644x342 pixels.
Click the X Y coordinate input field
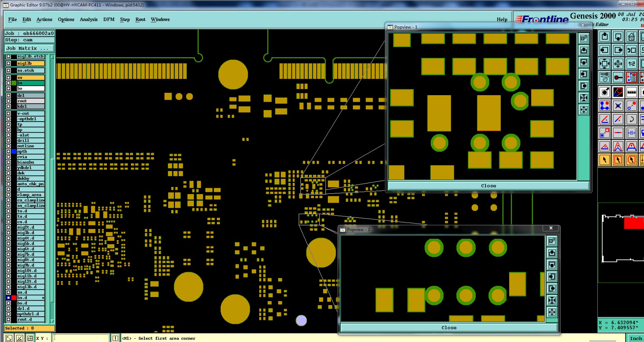[x=81, y=338]
